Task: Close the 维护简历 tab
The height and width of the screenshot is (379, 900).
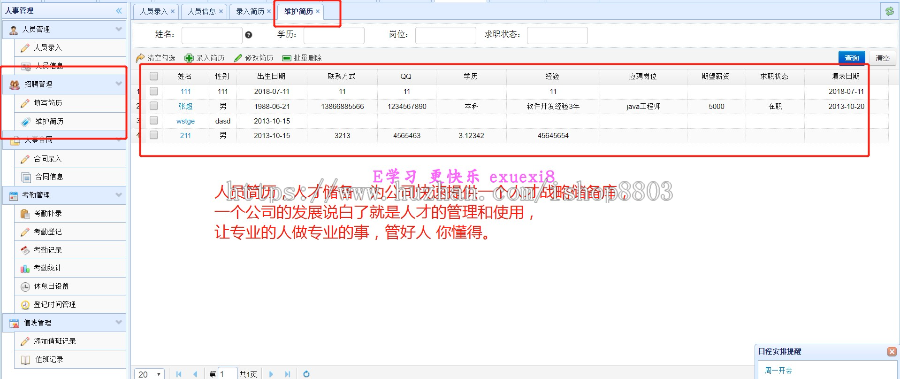Action: [x=317, y=11]
